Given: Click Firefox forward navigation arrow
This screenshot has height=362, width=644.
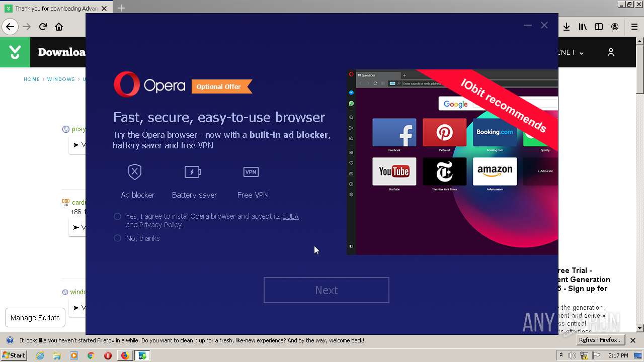Looking at the screenshot, I should pyautogui.click(x=27, y=27).
